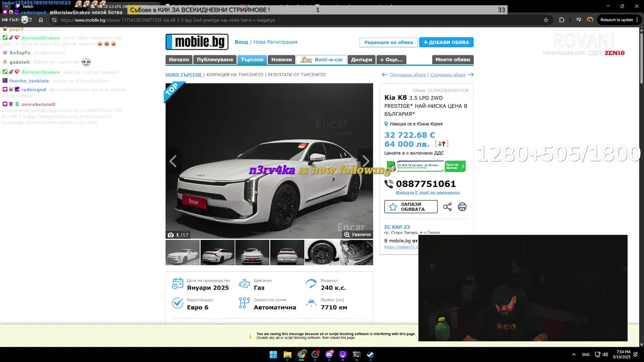
Task: Open Steam from taskbar
Action: coord(370,354)
